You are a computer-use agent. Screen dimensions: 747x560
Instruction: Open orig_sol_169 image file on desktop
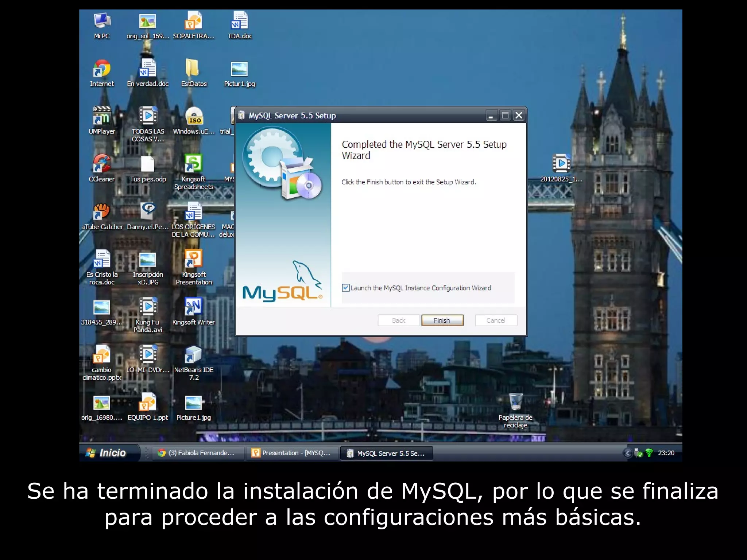tap(148, 21)
